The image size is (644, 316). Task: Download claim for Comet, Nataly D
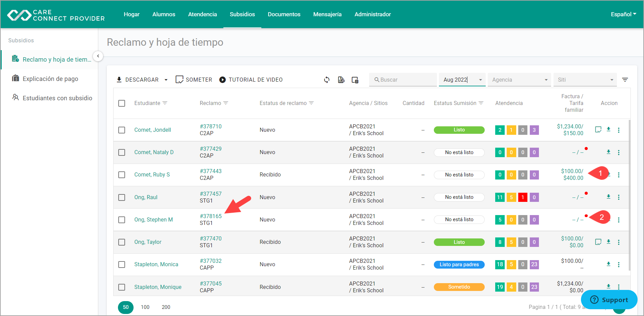pos(608,152)
